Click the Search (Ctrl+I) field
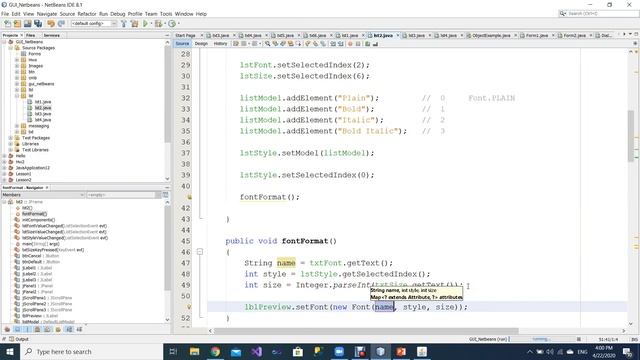 click(x=598, y=13)
